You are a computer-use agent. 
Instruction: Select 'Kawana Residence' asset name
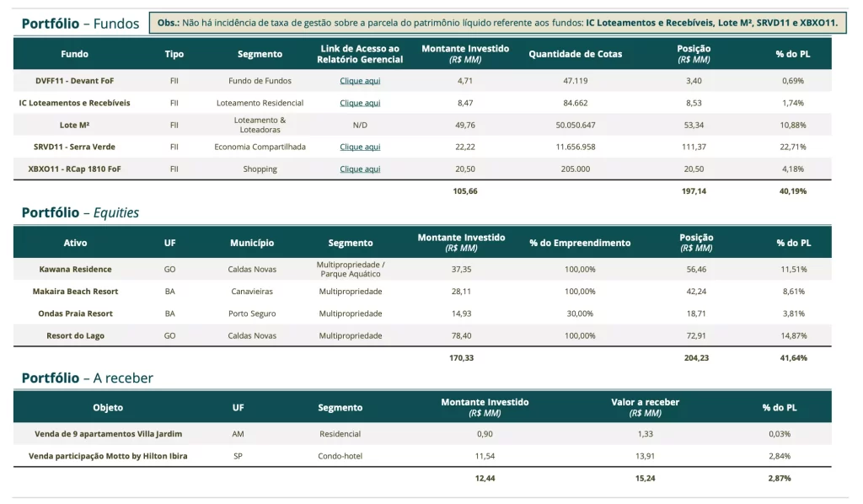[75, 270]
